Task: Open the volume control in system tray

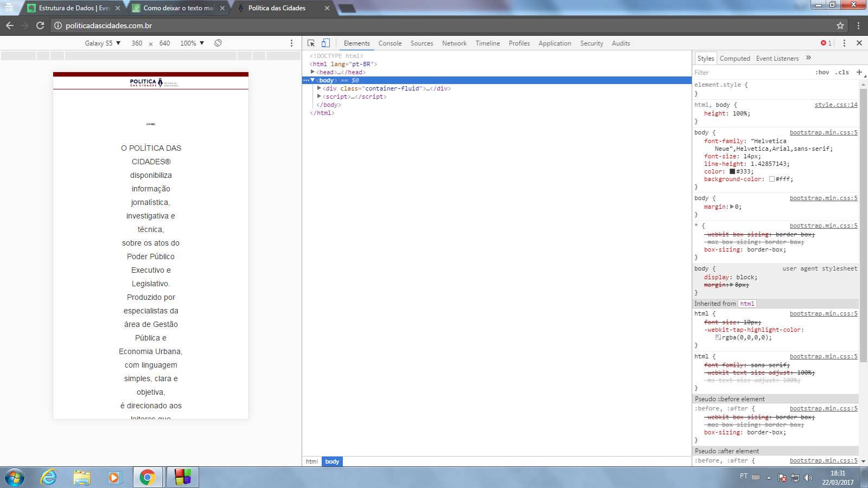Action: (808, 478)
